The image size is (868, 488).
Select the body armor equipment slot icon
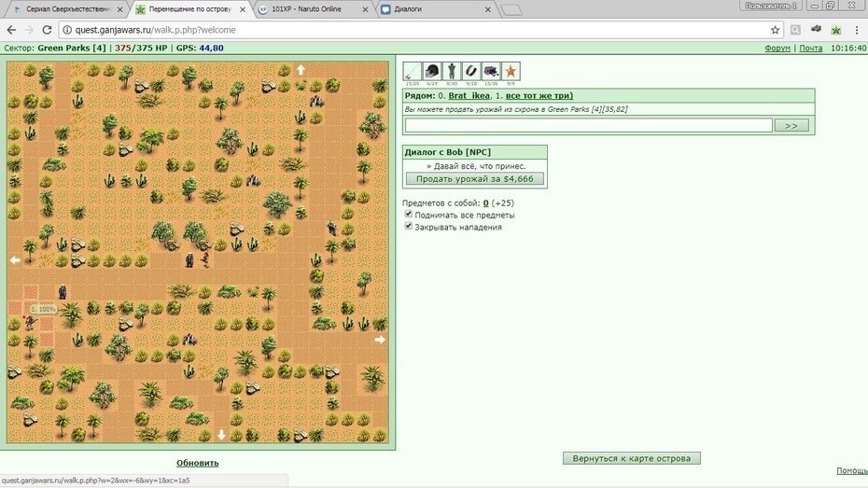click(x=452, y=71)
